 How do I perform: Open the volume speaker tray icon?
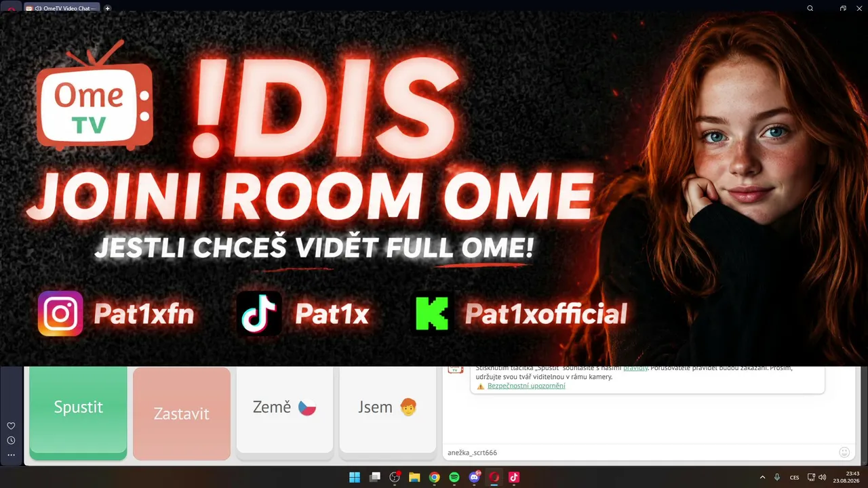click(x=823, y=477)
